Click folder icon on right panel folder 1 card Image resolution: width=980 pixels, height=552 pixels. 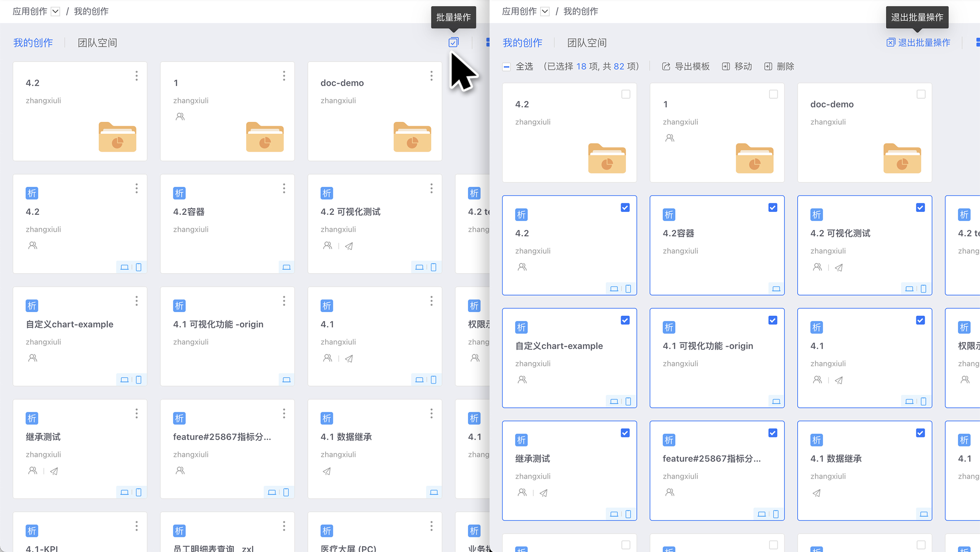click(754, 158)
